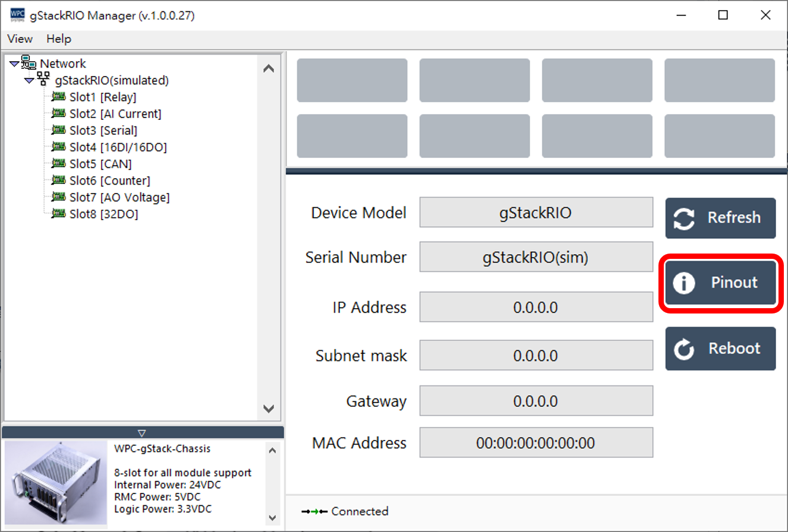Viewport: 788px width, 532px height.
Task: Click the Slot3 Serial module icon
Action: pyautogui.click(x=58, y=130)
